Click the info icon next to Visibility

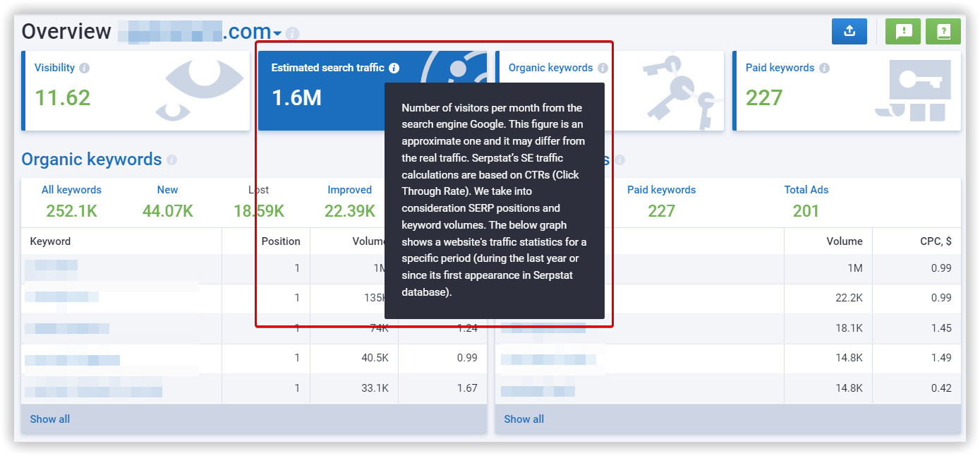point(85,68)
